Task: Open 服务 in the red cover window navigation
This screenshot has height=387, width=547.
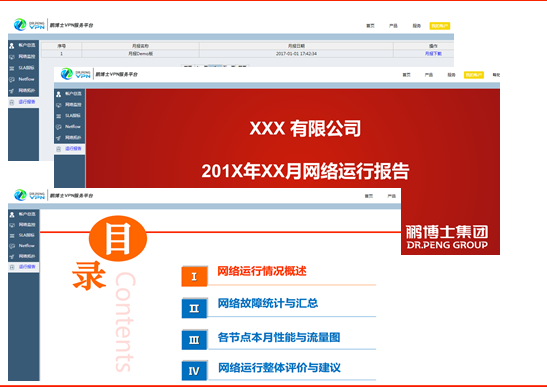Action: click(451, 75)
